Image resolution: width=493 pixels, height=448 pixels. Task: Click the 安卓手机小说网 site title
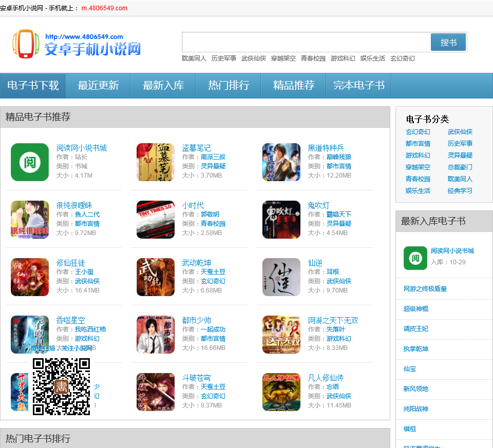[92, 49]
